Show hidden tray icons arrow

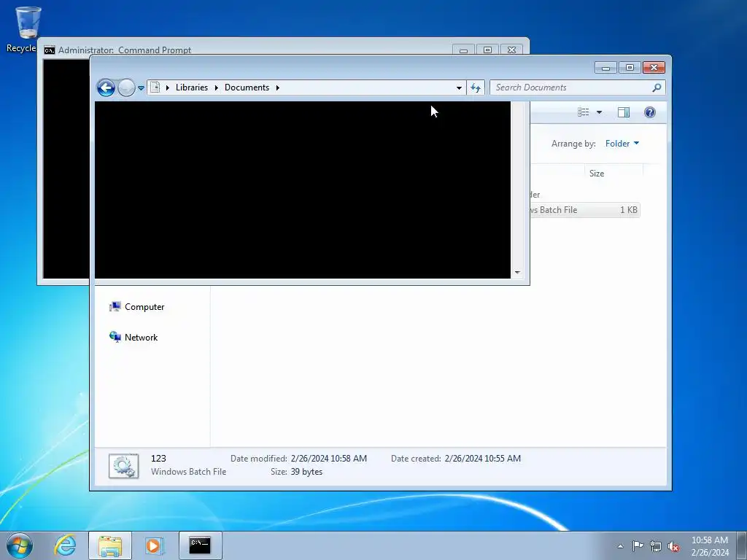click(620, 546)
